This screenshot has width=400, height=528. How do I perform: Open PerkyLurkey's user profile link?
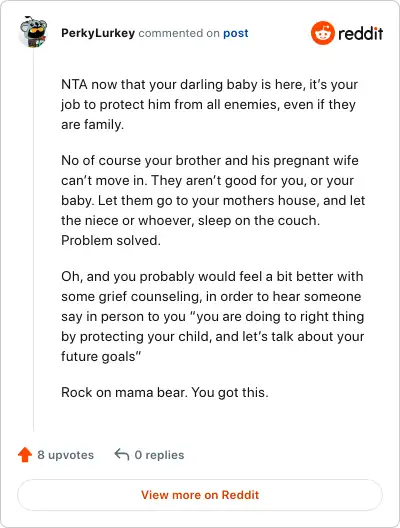pyautogui.click(x=98, y=33)
